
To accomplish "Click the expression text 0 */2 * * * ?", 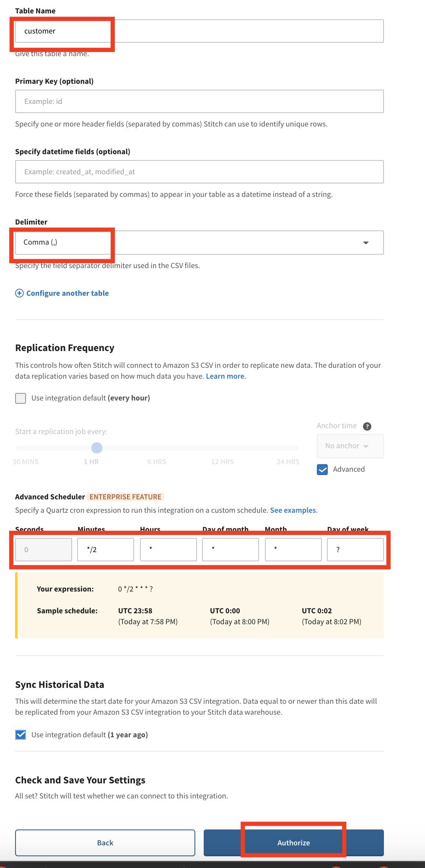I will click(135, 589).
